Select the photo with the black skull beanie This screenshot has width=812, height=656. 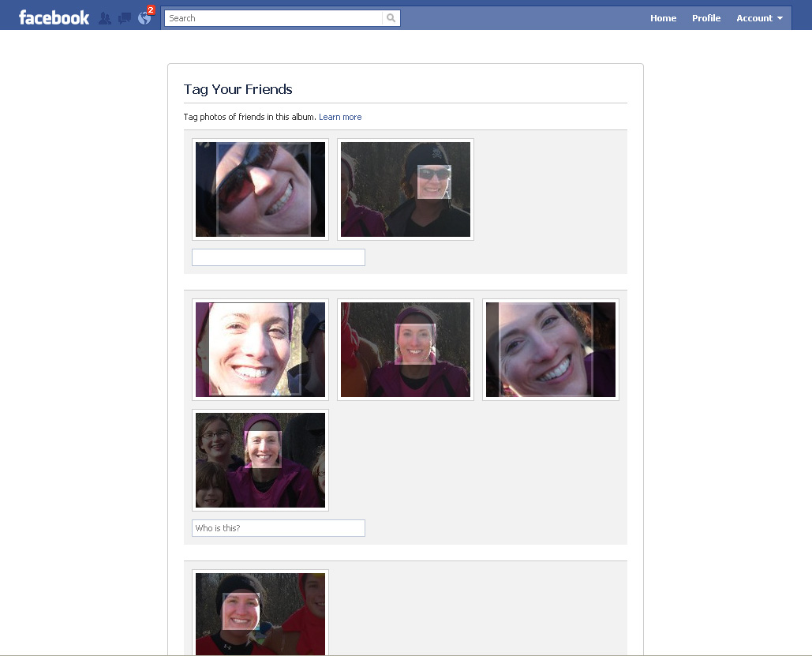pos(406,189)
